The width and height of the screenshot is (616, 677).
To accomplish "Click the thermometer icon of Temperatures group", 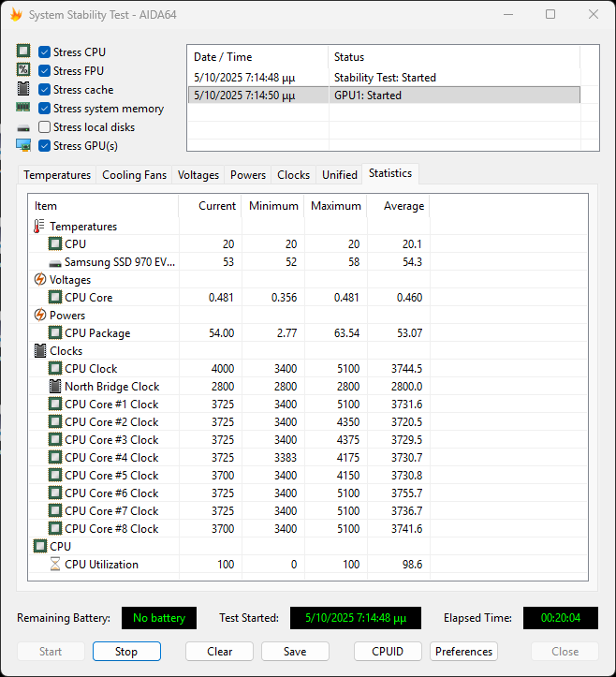I will 39,227.
